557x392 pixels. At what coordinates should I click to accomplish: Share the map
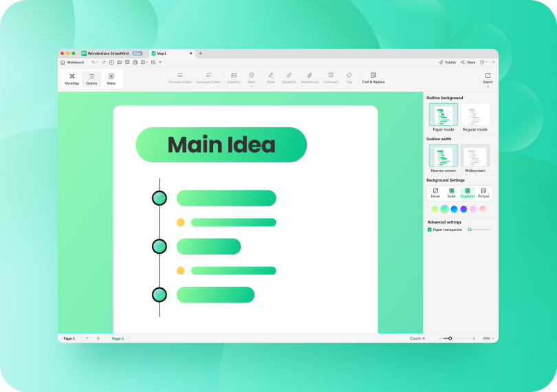click(x=468, y=62)
